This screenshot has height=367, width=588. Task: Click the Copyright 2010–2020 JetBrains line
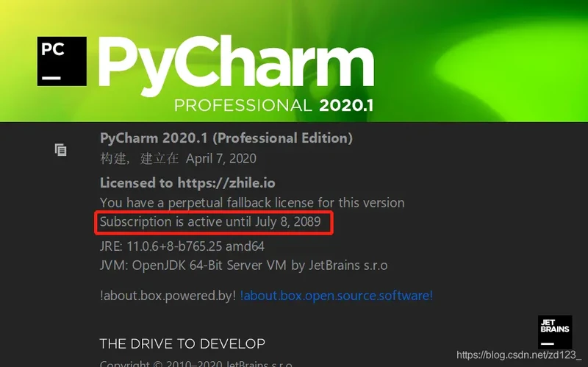point(196,363)
